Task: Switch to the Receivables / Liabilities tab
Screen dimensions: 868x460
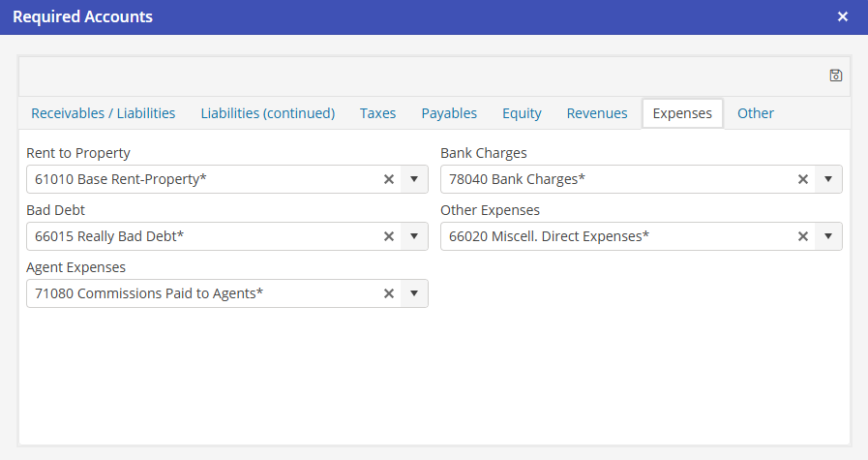Action: pos(104,113)
